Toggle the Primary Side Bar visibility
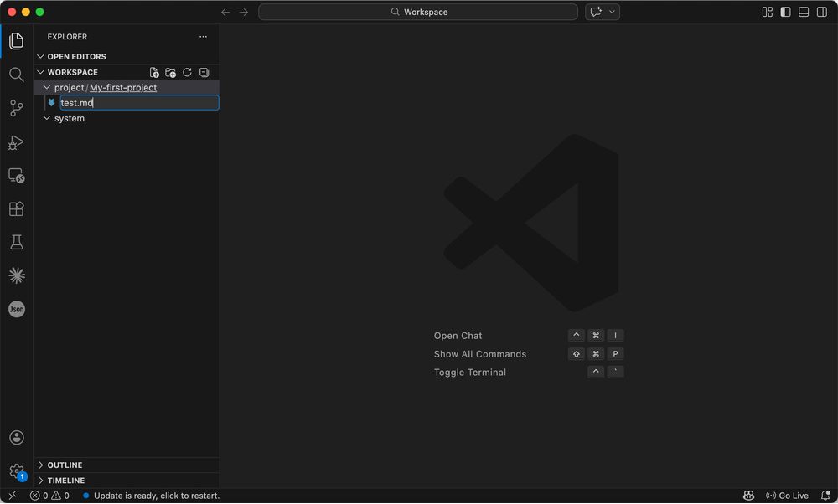Image resolution: width=838 pixels, height=504 pixels. tap(785, 12)
